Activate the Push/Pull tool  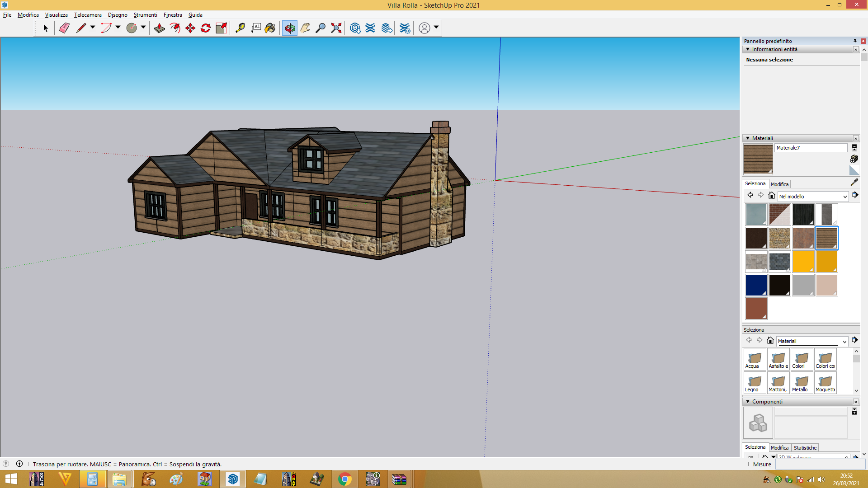(159, 28)
